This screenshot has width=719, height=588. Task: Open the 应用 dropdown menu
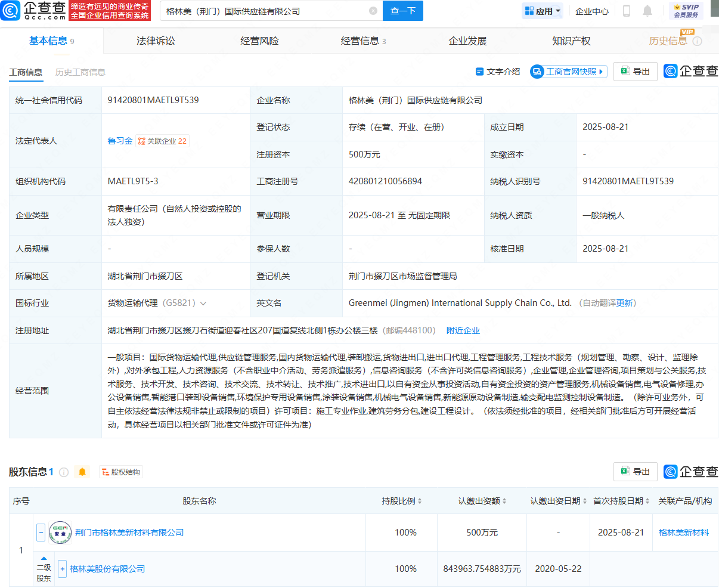(x=543, y=11)
